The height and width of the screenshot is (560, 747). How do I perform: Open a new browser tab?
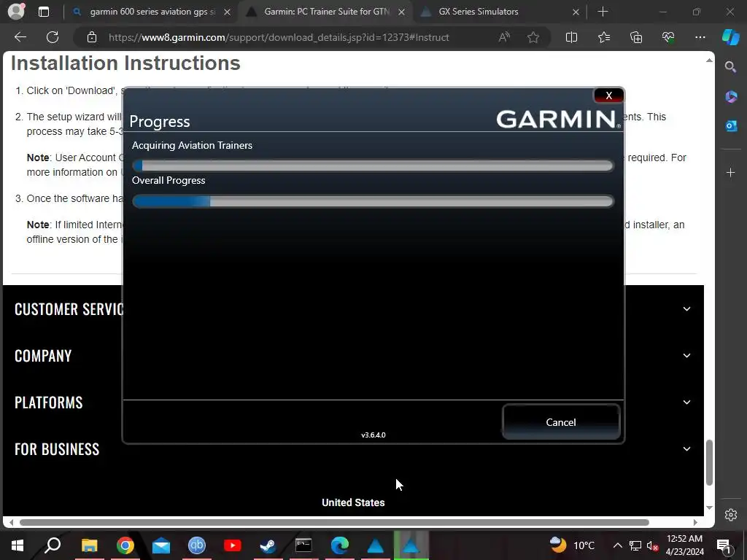(x=603, y=12)
